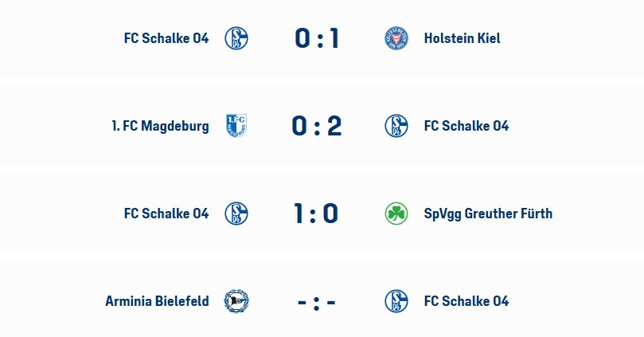Viewport: 644px width, 337px height.
Task: Click Schalke 04 logo in Bielefeld match
Action: [x=396, y=301]
